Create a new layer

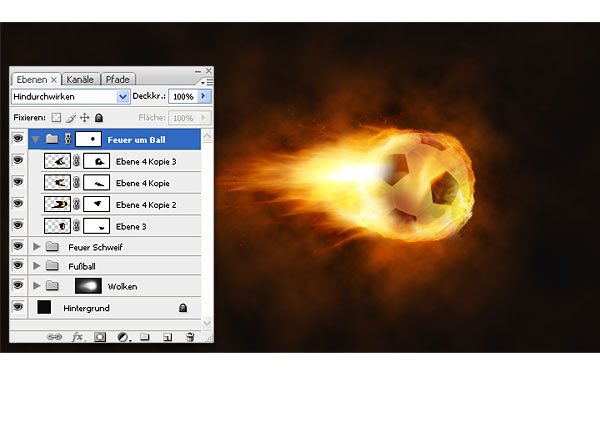tap(167, 337)
